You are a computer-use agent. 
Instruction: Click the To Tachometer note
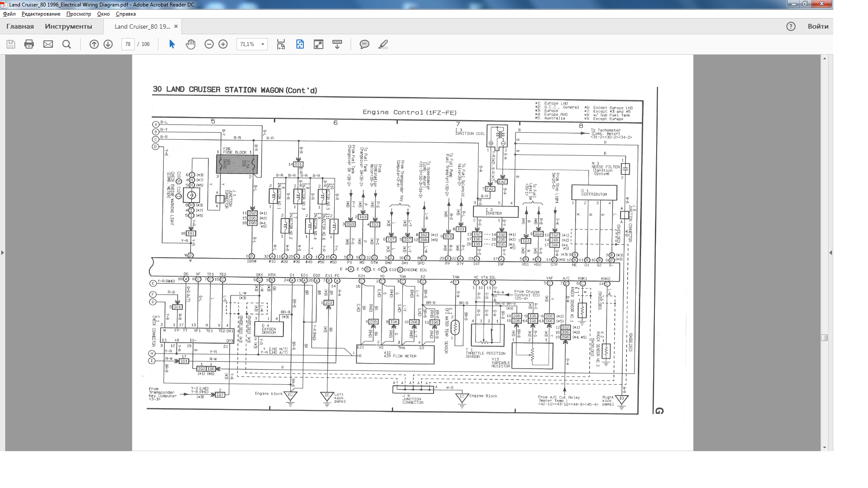611,134
